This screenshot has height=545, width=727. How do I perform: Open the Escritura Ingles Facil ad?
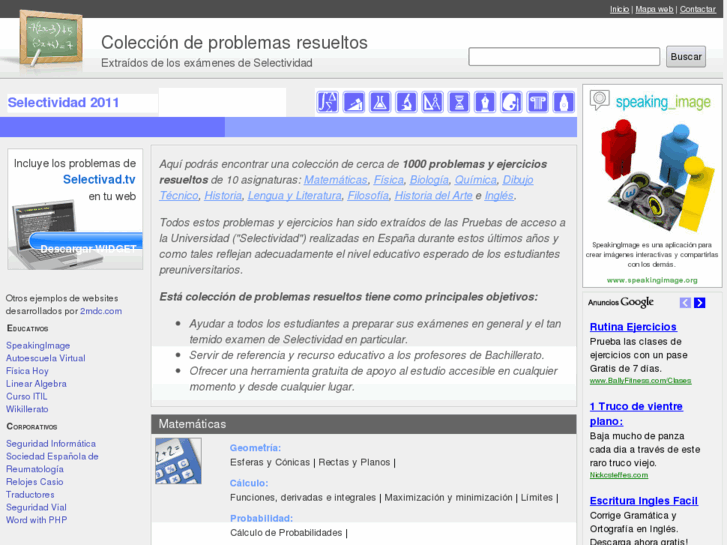click(644, 501)
